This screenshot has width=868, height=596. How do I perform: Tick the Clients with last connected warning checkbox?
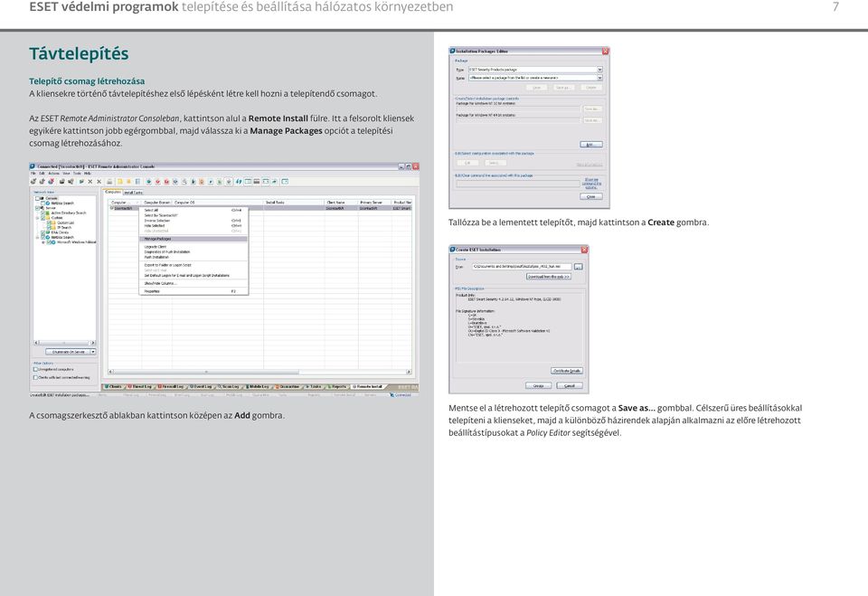coord(36,377)
